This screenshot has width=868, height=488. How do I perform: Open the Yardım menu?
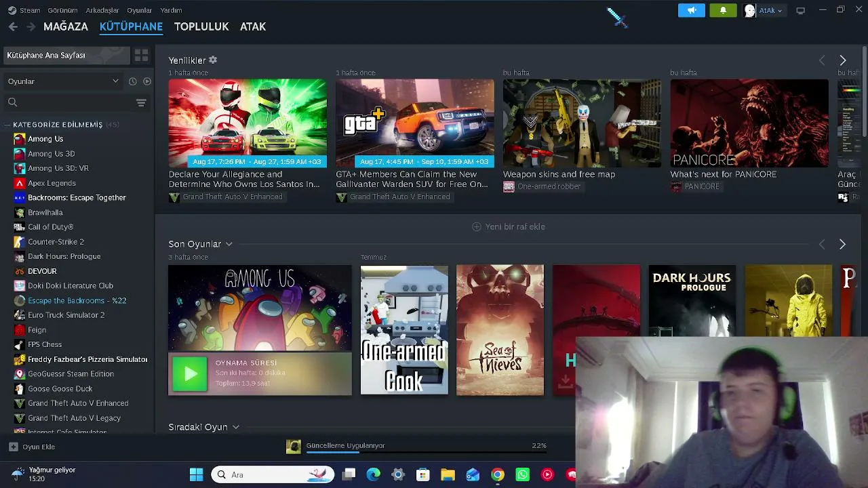coord(171,10)
